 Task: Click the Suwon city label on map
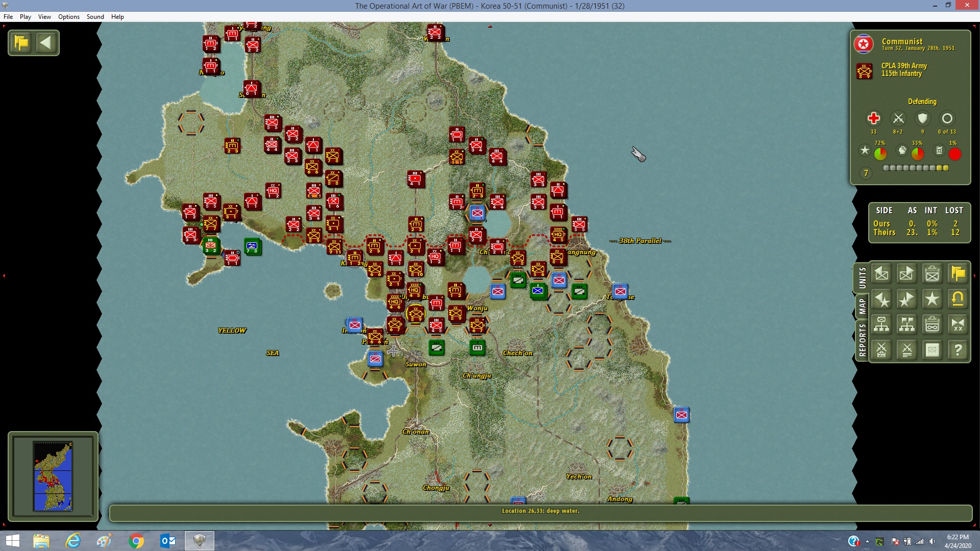point(415,364)
